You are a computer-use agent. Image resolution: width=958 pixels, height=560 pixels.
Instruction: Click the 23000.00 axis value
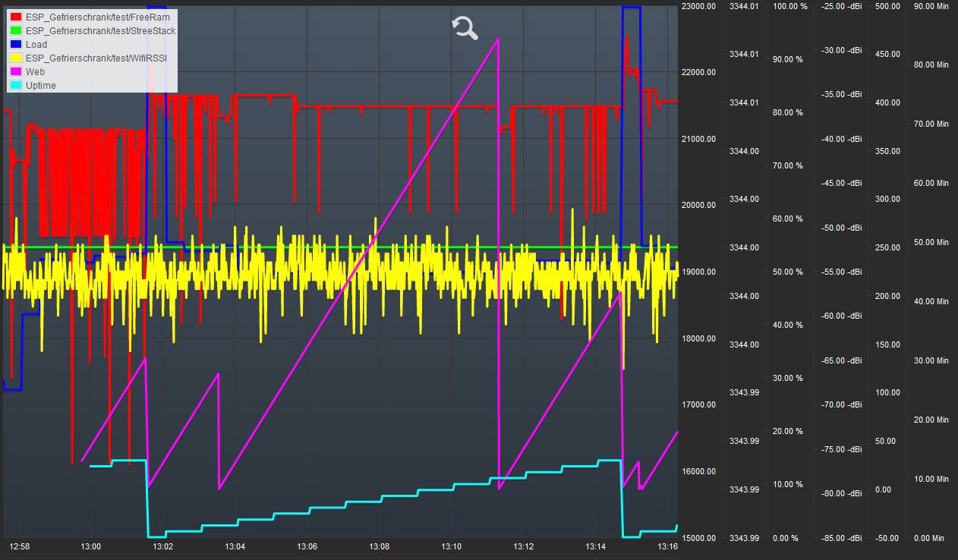point(699,6)
